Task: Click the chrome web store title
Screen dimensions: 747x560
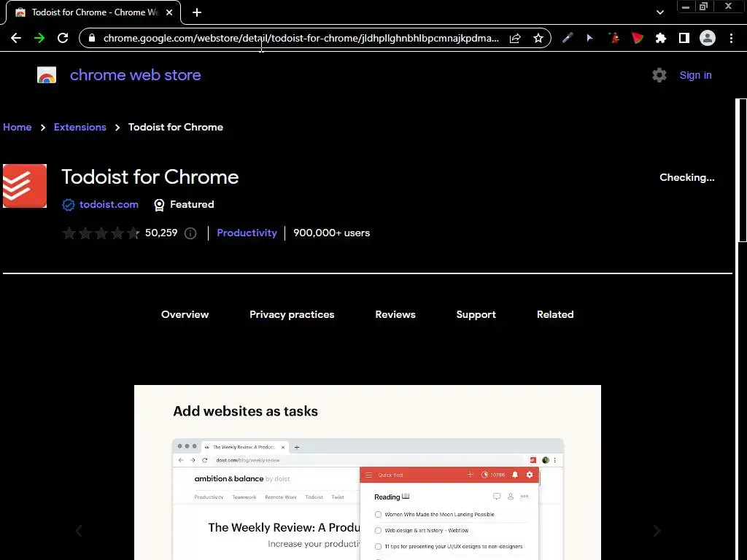Action: pos(135,75)
